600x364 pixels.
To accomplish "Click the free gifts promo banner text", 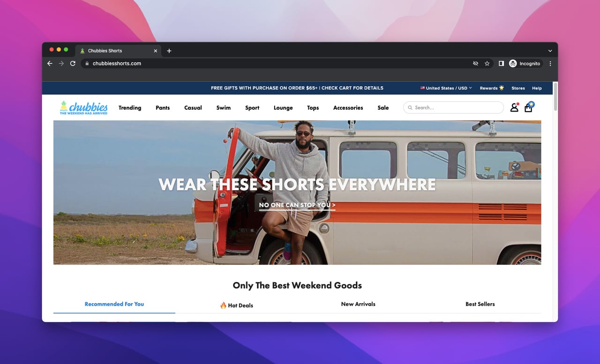I will (297, 88).
